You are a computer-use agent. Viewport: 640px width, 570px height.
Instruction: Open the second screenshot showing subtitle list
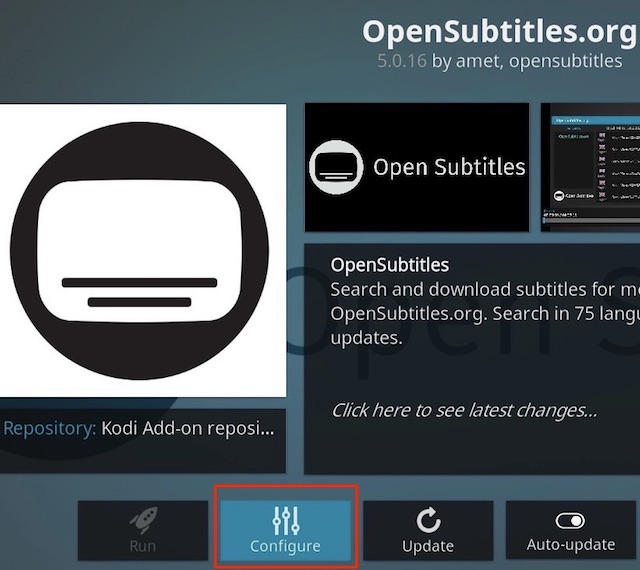tap(590, 167)
